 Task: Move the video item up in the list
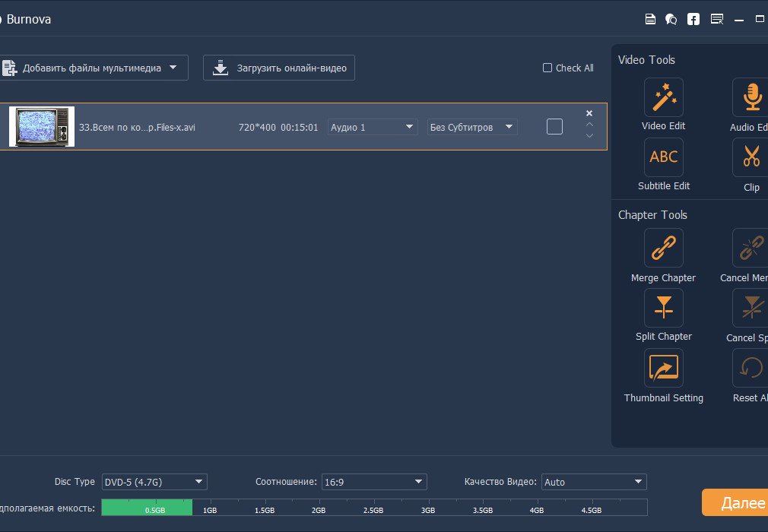(589, 125)
